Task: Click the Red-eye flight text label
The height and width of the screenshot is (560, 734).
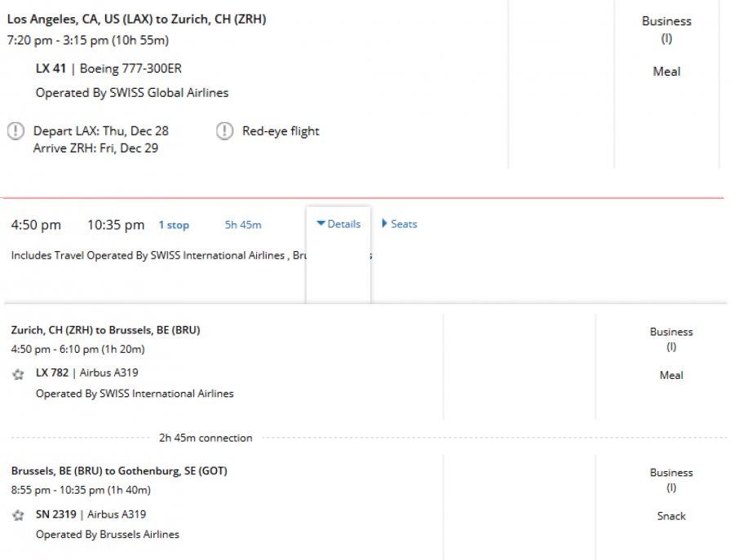Action: 281,131
